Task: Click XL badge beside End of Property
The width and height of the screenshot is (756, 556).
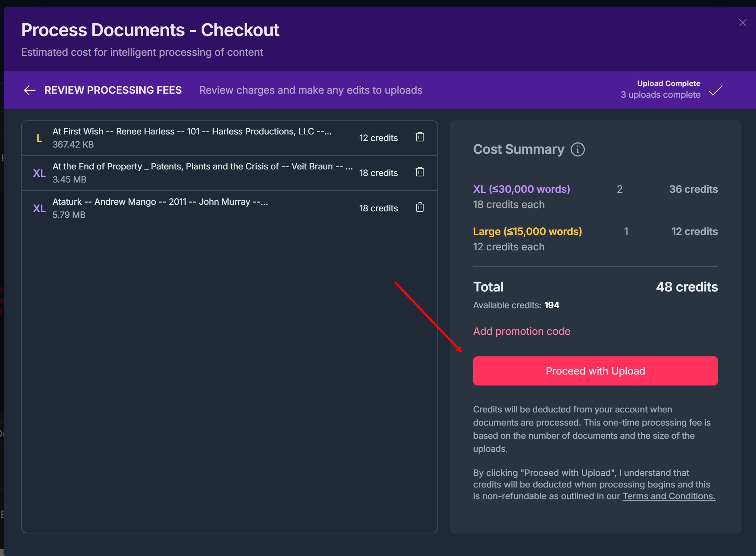Action: (x=39, y=173)
